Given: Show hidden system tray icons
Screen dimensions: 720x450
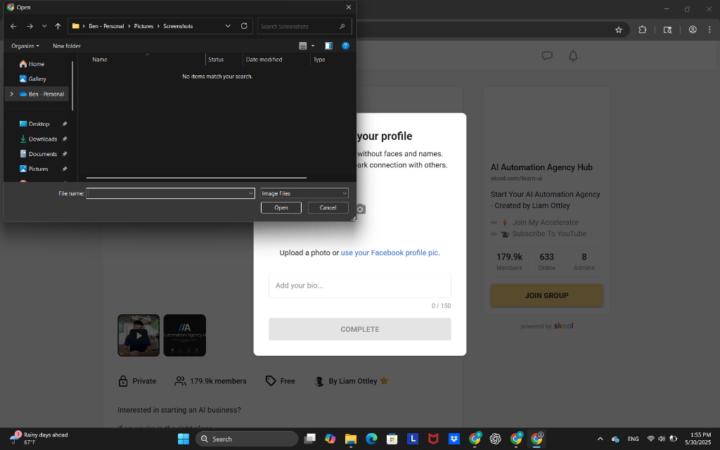Looking at the screenshot, I should click(600, 439).
